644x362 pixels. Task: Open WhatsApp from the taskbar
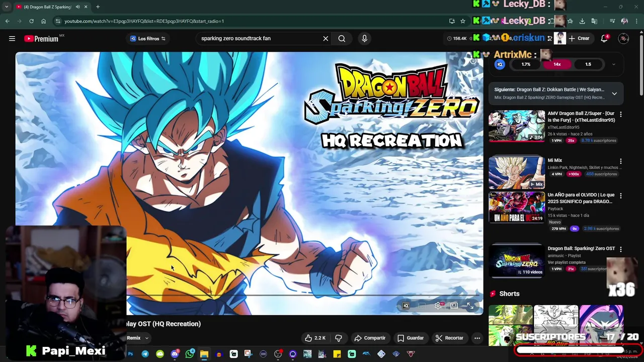click(190, 354)
